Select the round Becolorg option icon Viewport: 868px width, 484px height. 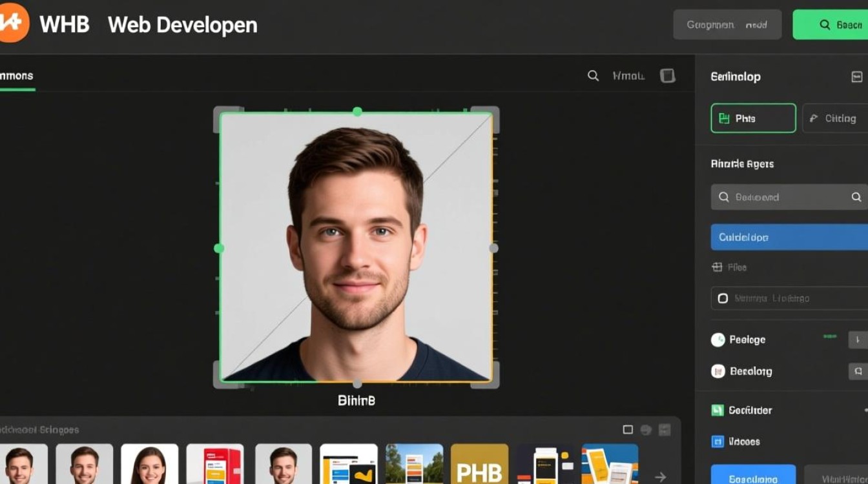[718, 372]
